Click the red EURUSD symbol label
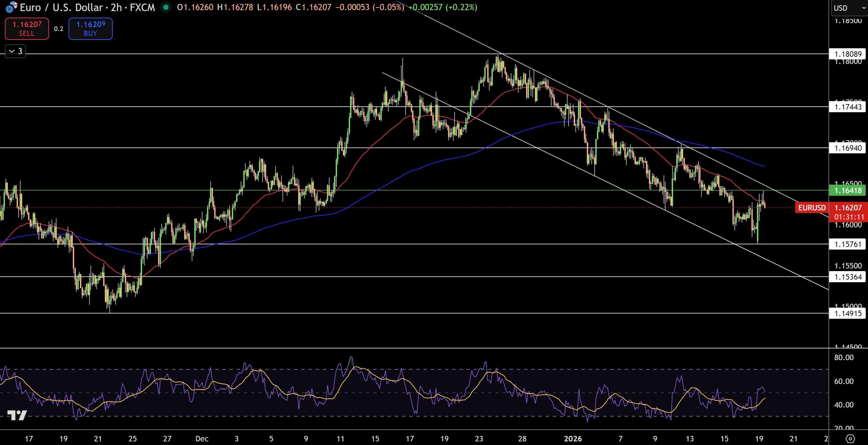This screenshot has width=868, height=445. tap(812, 208)
